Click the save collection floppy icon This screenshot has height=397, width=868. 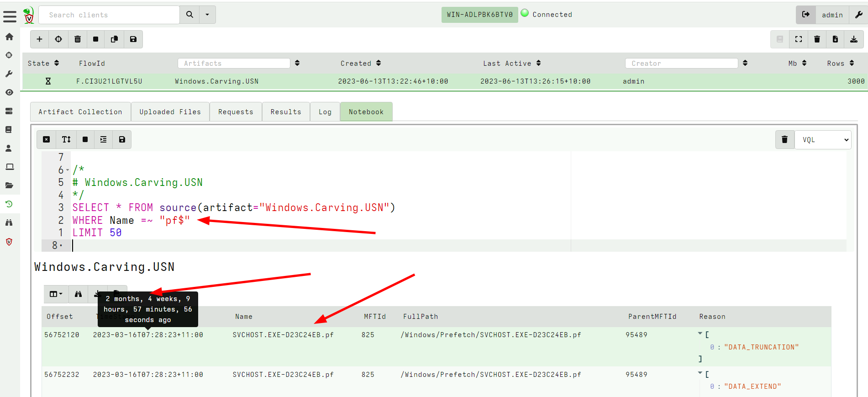(133, 39)
